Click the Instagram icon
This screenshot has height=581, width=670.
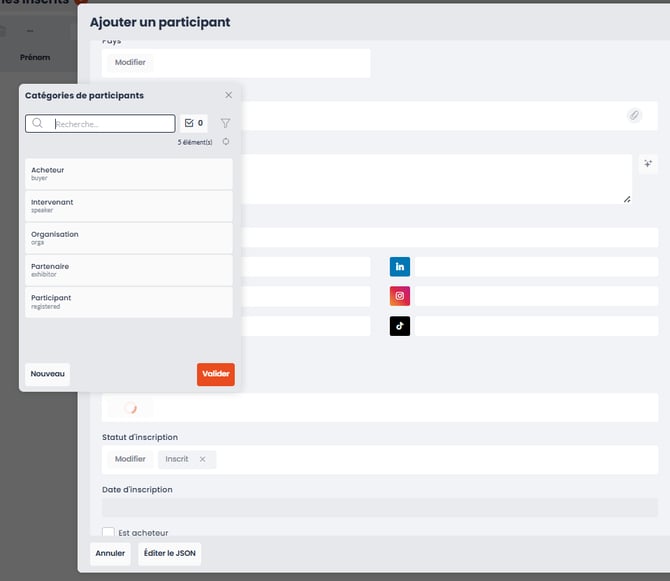pyautogui.click(x=400, y=296)
